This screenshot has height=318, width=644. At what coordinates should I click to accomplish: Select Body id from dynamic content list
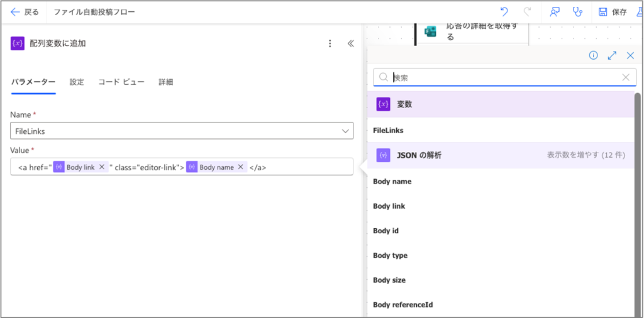tap(386, 231)
